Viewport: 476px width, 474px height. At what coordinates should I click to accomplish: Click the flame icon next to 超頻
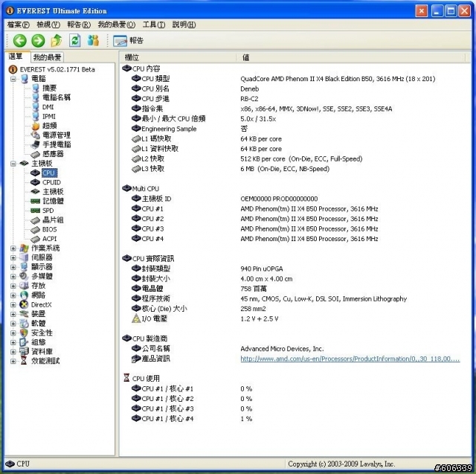coord(36,126)
